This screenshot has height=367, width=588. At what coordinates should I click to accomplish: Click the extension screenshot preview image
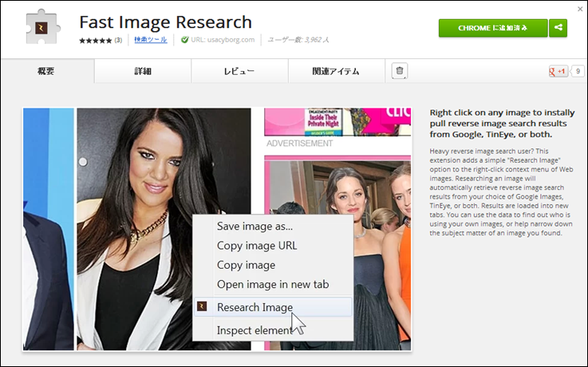click(x=217, y=229)
